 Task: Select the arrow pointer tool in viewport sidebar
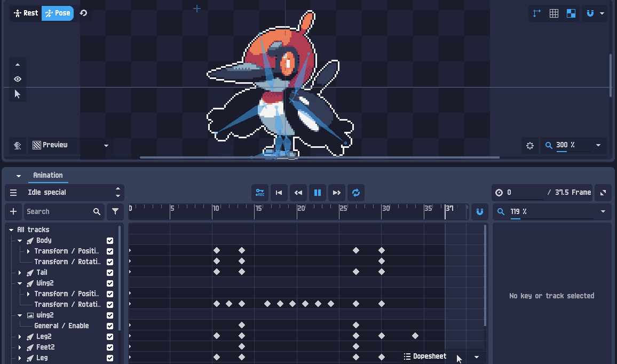coord(17,94)
